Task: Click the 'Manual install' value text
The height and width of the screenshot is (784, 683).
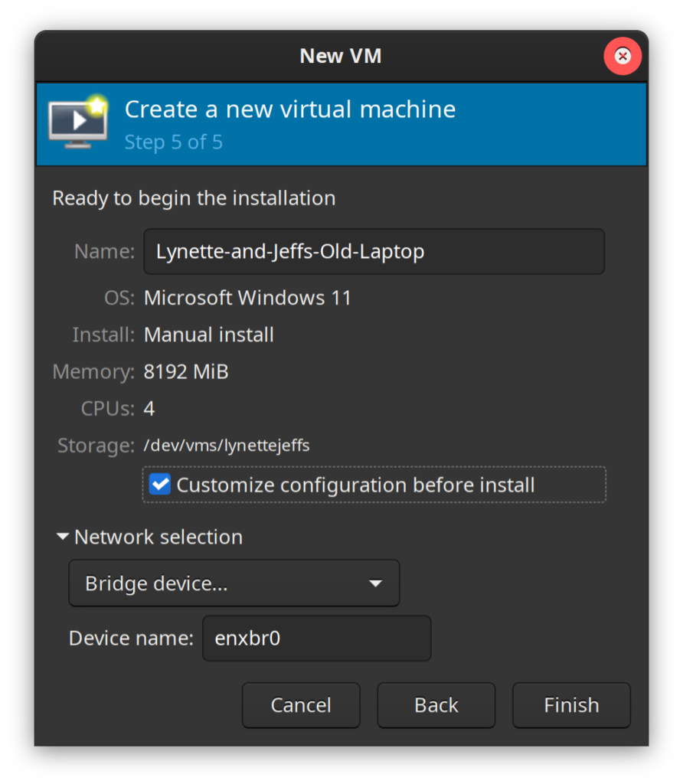Action: click(x=209, y=335)
